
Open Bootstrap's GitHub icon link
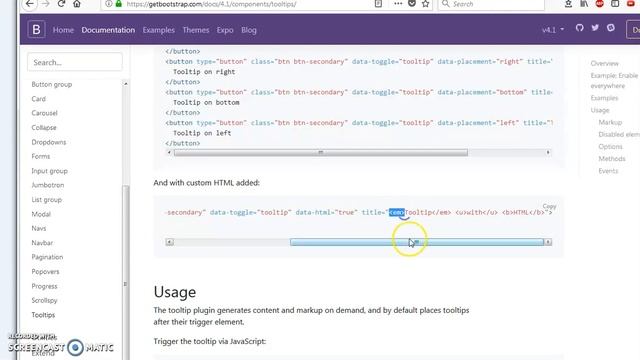click(580, 28)
